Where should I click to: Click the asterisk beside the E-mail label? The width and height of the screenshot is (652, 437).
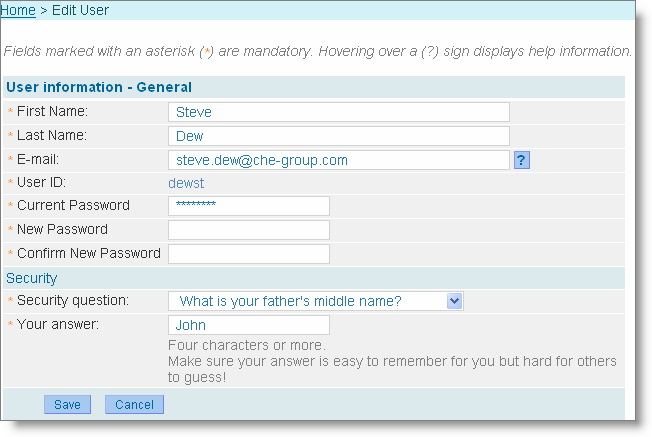10,159
